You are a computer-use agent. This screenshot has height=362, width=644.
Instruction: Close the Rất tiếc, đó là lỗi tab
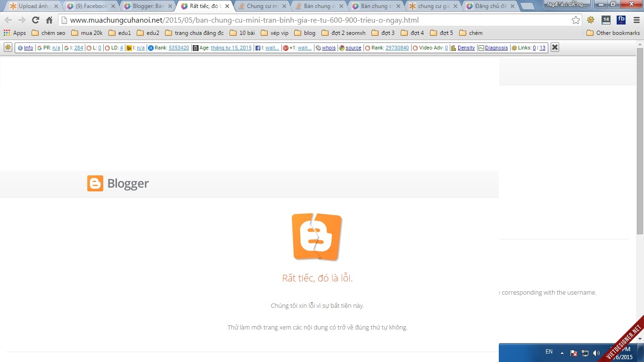pyautogui.click(x=227, y=6)
